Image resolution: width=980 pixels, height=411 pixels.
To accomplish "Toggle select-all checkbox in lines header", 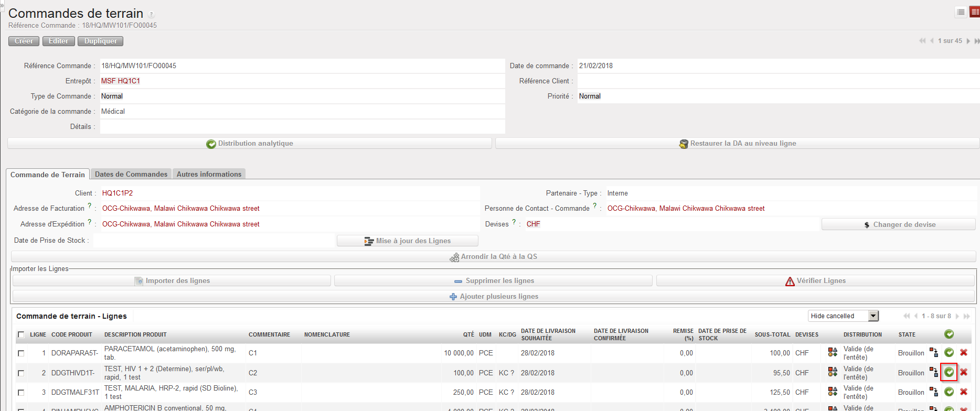I will (21, 334).
